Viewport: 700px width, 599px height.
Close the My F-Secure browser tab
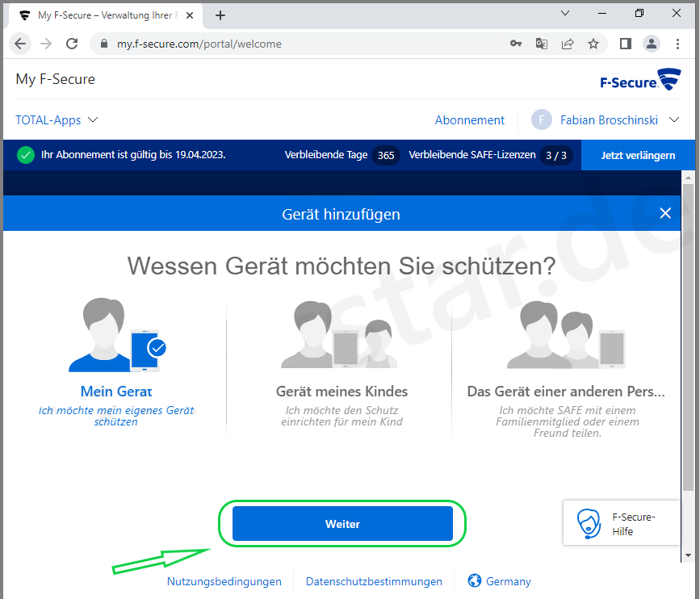(x=190, y=15)
